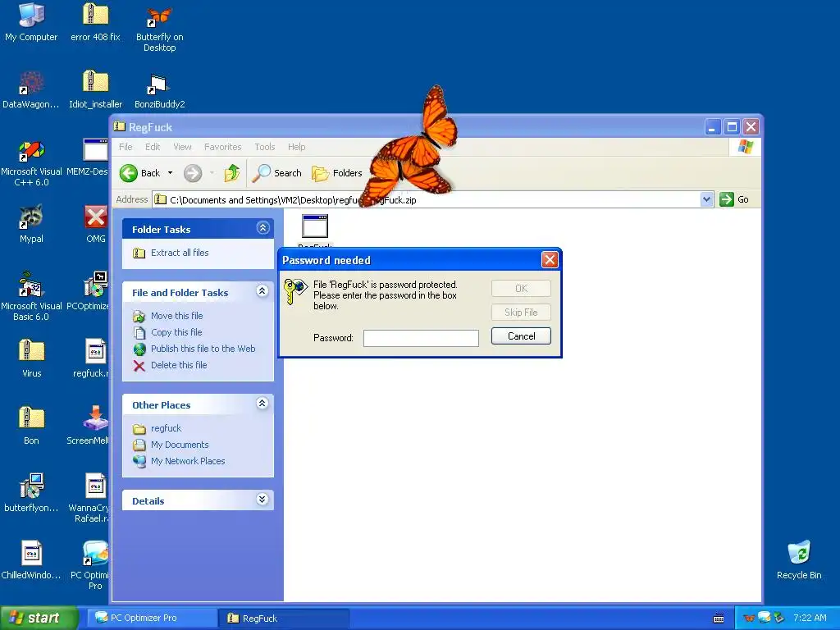Open the Tools menu

pos(265,147)
